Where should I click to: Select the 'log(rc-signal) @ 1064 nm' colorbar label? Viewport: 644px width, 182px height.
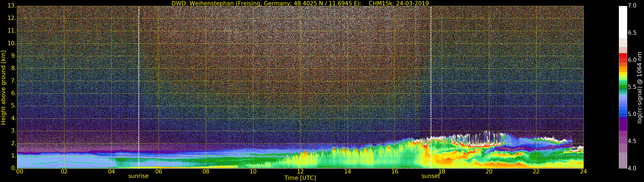click(640, 88)
